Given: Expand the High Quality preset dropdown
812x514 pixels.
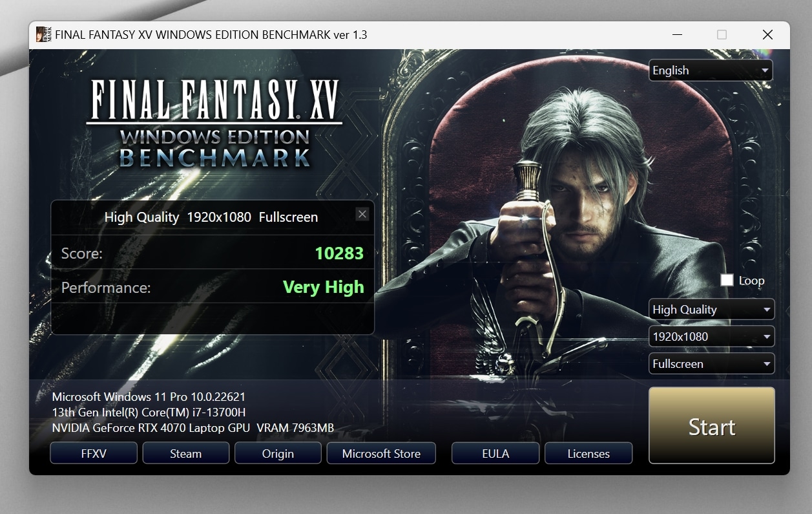Looking at the screenshot, I should point(710,310).
